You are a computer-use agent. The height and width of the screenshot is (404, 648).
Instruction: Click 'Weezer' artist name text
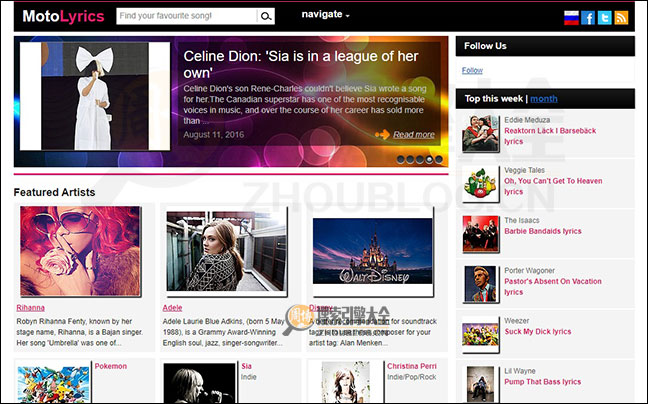(517, 321)
